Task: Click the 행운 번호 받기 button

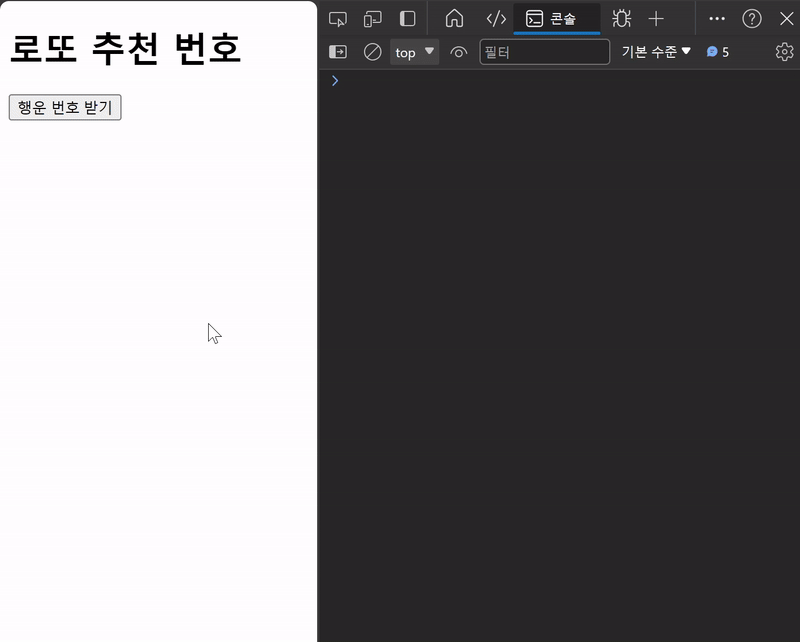Action: pos(65,107)
